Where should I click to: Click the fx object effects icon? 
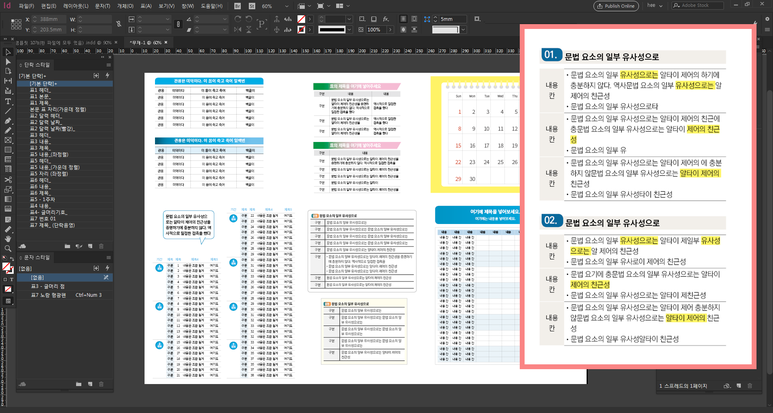point(386,19)
